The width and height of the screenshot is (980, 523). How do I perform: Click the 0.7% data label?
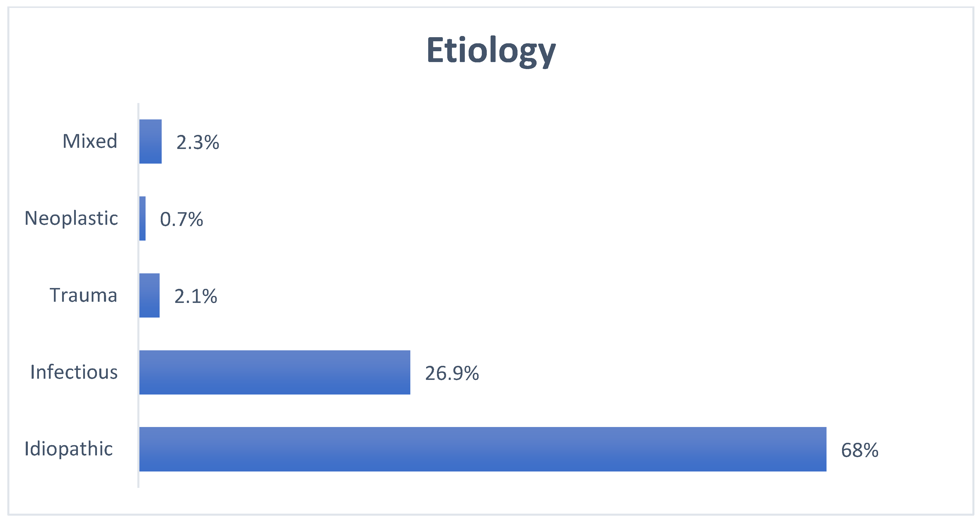coord(182,220)
